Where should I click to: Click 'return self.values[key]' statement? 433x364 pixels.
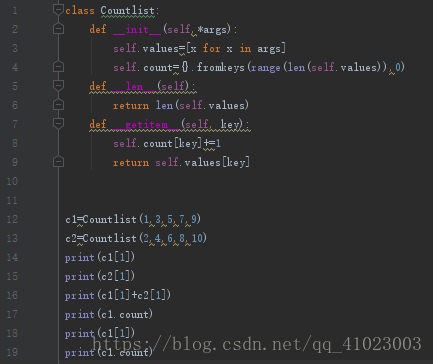181,162
